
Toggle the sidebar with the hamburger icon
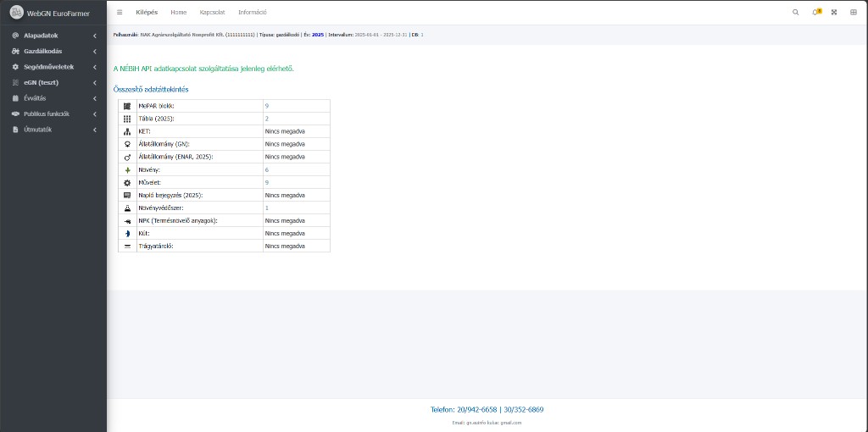pos(120,12)
